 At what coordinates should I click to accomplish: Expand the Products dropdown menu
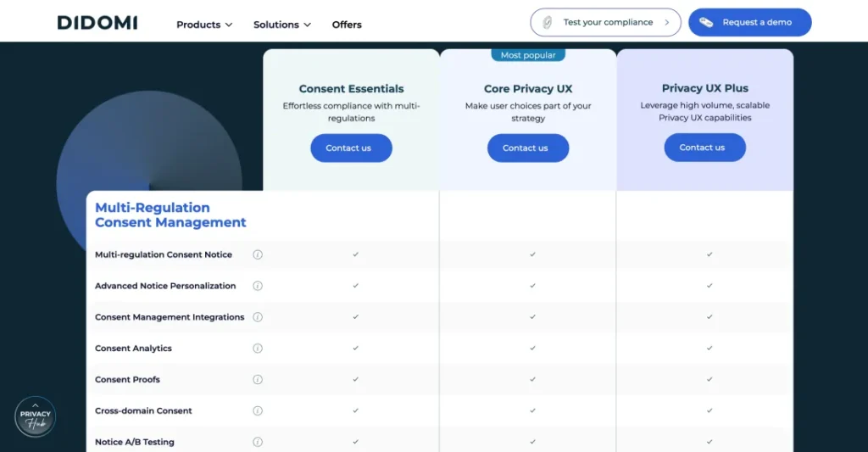pyautogui.click(x=204, y=25)
